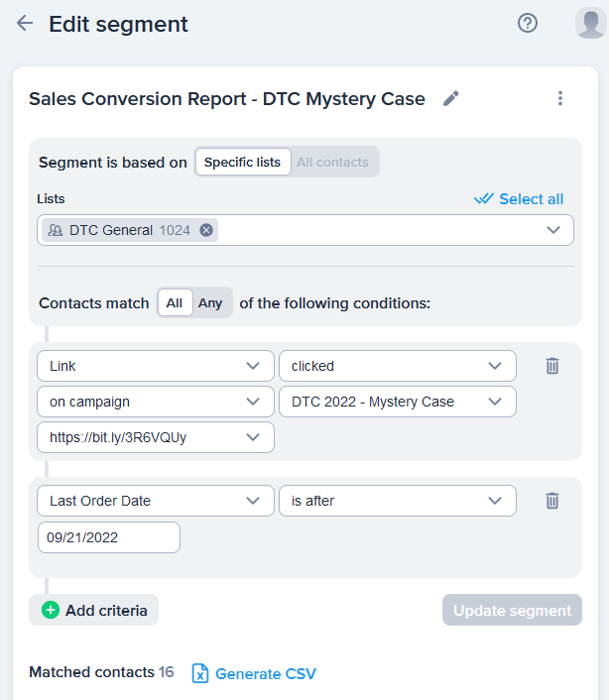Open the bit.ly link URL dropdown
Screen dimensions: 609x700
click(x=156, y=437)
